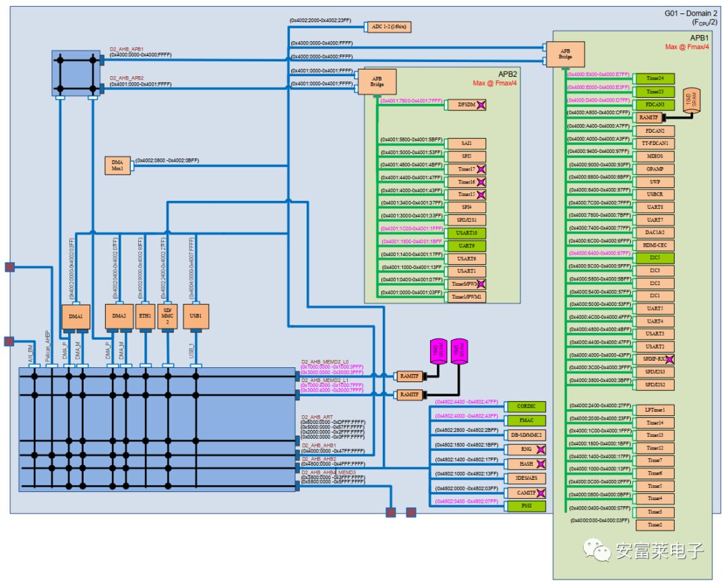Select the UART8 block
The height and width of the screenshot is (583, 728).
click(655, 208)
